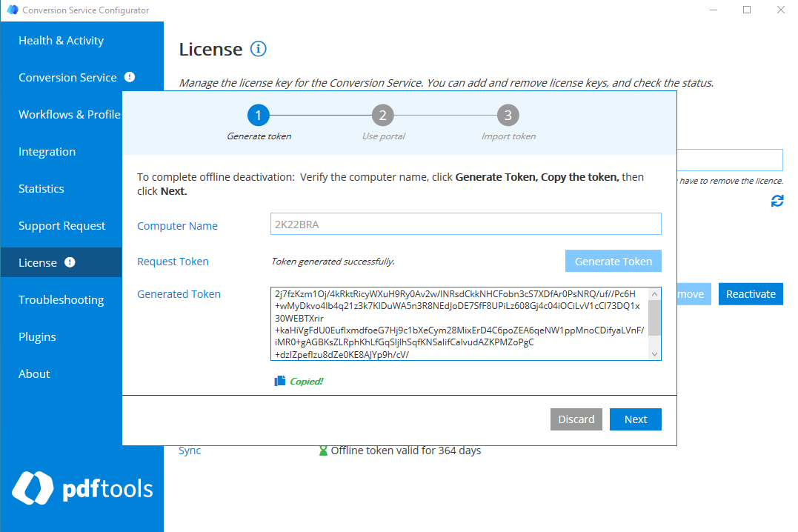Click the Conversion Service Configurator title bar icon
The width and height of the screenshot is (798, 532).
(11, 10)
